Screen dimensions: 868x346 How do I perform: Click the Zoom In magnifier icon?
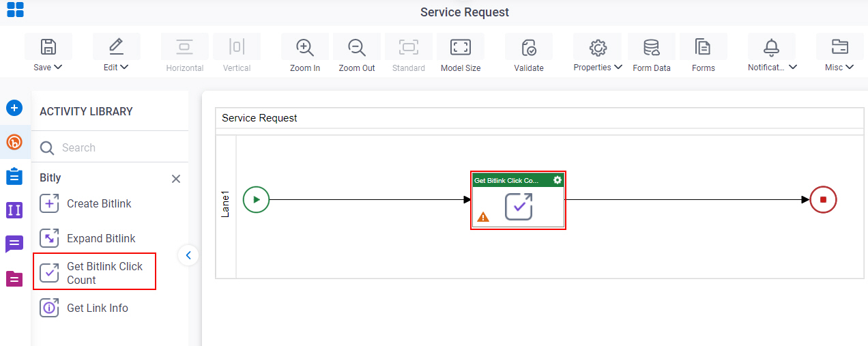[305, 47]
